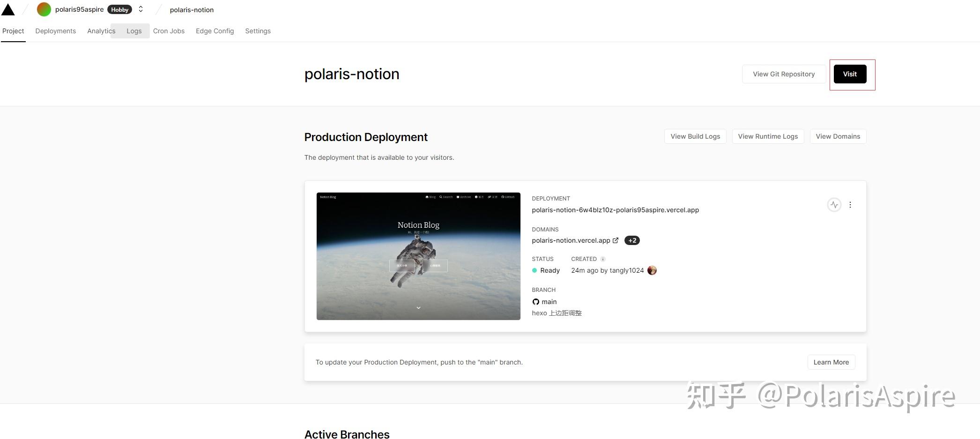Expand the +2 additional domains badge
The width and height of the screenshot is (980, 439).
tap(632, 240)
